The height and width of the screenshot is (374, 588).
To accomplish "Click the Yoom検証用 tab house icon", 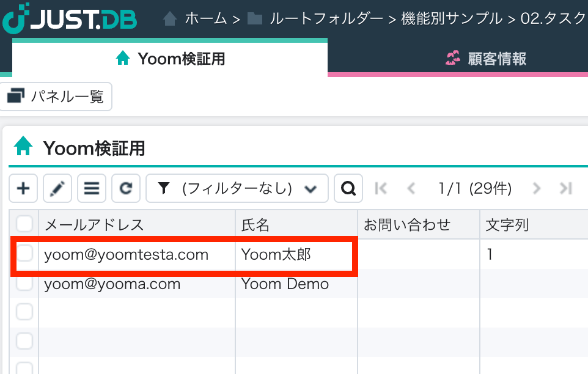I will click(123, 58).
